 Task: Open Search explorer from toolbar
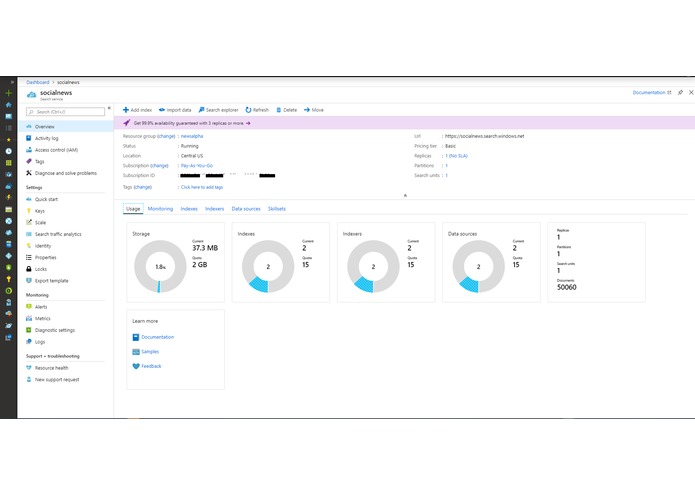(x=218, y=110)
